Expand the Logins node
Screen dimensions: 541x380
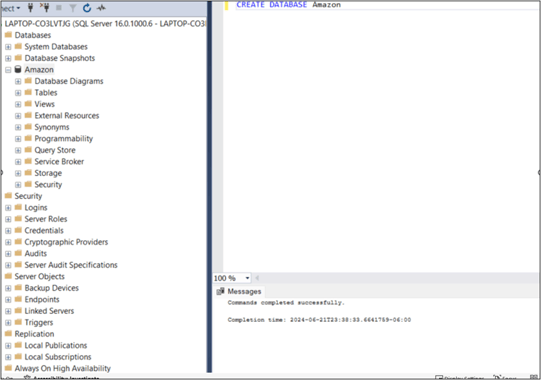point(8,208)
